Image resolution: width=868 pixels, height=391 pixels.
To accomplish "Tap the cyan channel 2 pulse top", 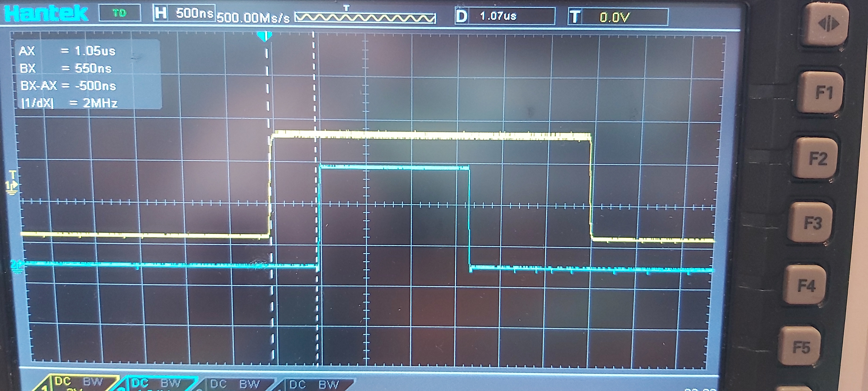I will [394, 167].
